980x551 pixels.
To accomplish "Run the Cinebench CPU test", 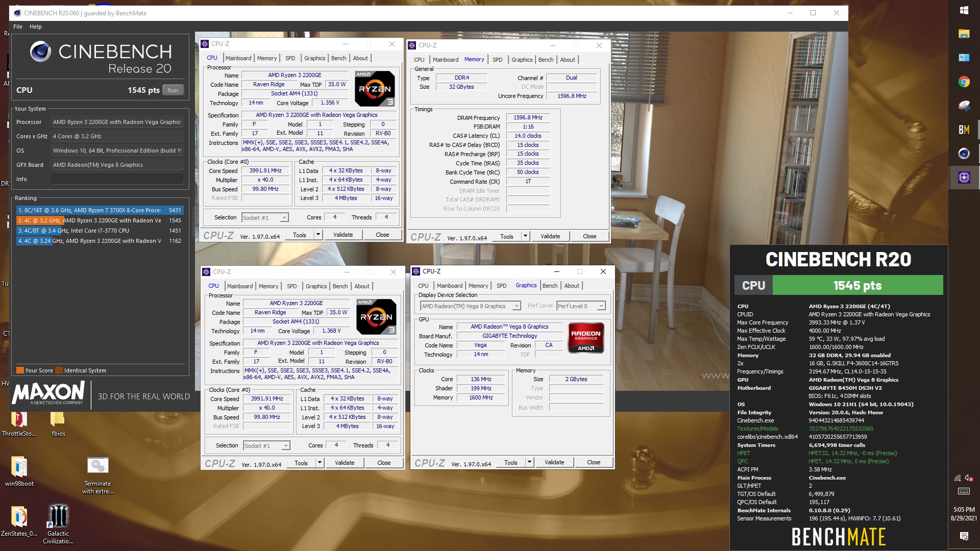I will 173,90.
